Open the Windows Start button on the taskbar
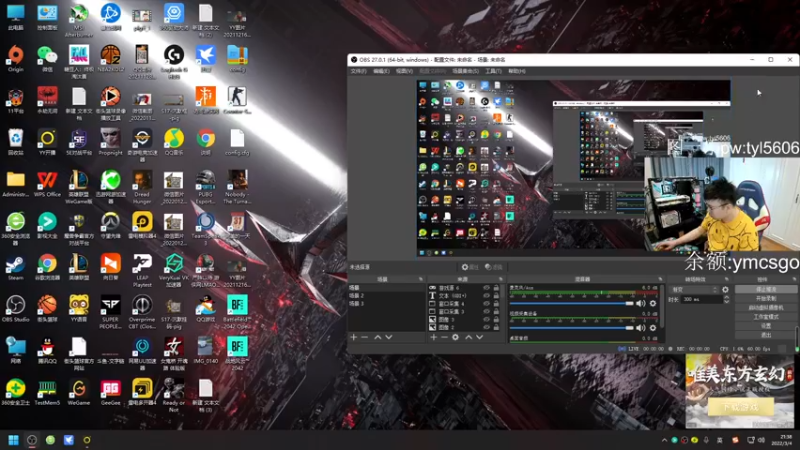The image size is (800, 450). click(x=14, y=440)
